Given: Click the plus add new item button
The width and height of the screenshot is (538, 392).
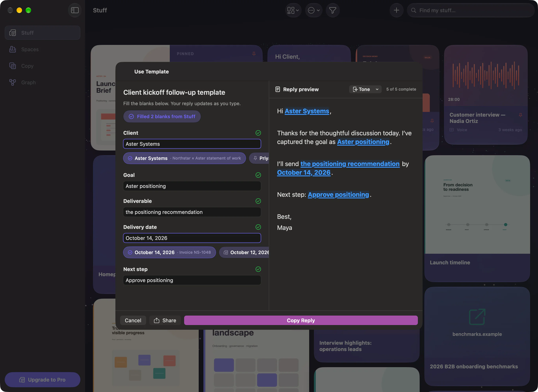Looking at the screenshot, I should point(396,10).
